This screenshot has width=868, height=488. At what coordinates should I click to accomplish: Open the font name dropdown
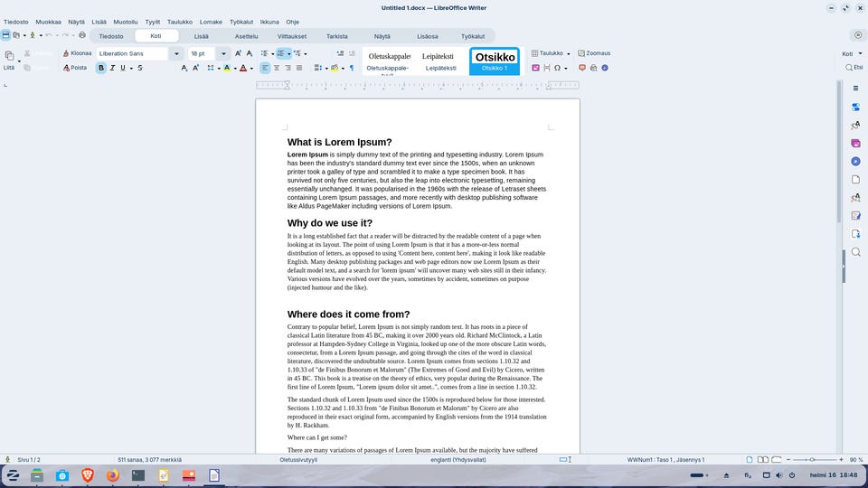click(x=175, y=53)
